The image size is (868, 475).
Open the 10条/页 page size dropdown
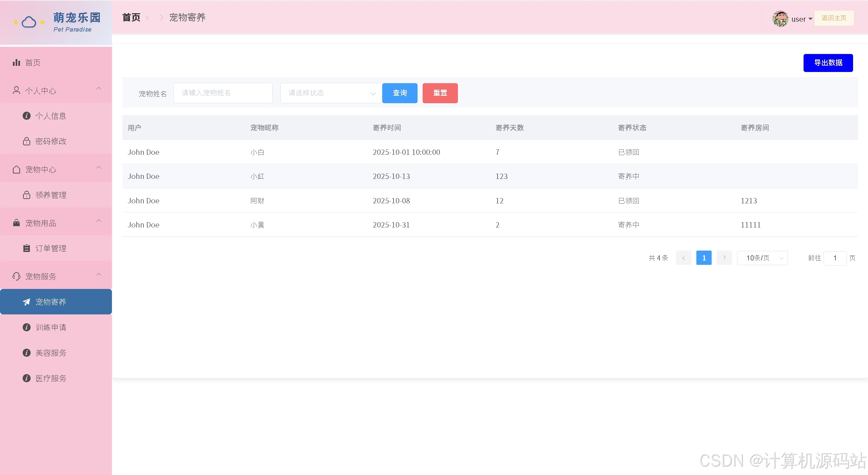point(762,258)
